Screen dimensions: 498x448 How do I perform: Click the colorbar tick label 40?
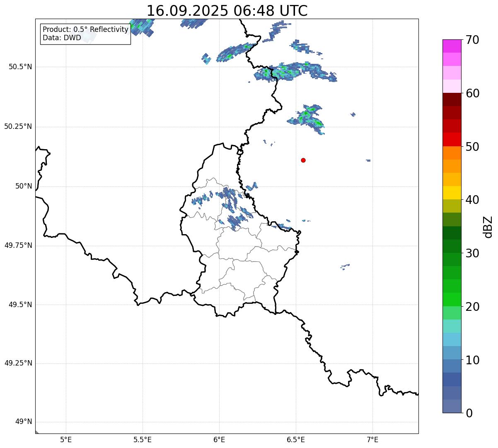pyautogui.click(x=472, y=200)
